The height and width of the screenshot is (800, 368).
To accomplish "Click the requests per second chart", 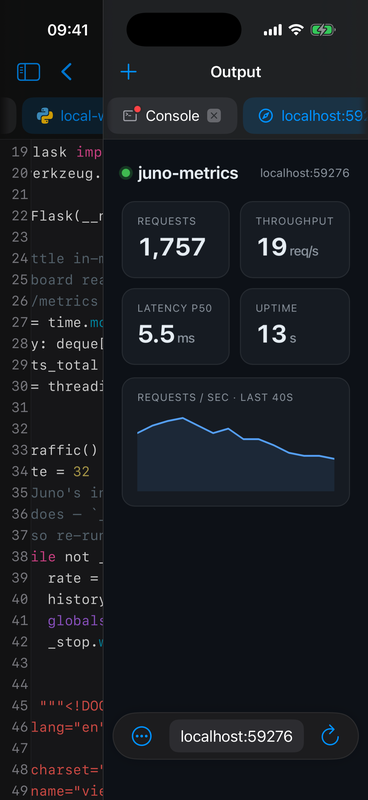I will 236,442.
